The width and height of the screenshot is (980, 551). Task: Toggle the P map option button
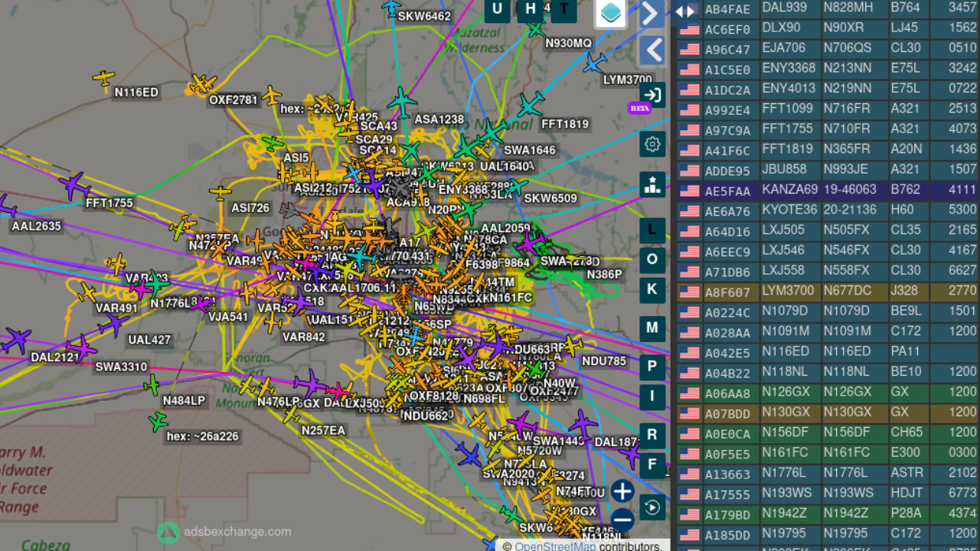652,366
